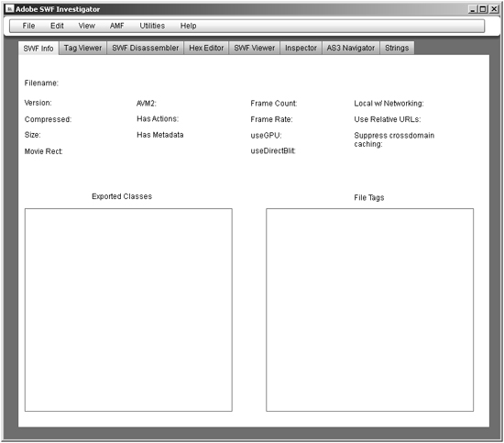Screen dimensions: 504x443
Task: Maximize the SWF Investigator window
Action: click(482, 9)
